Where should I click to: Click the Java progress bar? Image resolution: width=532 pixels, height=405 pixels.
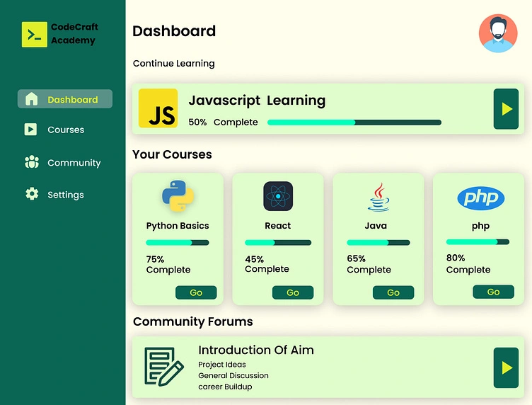click(x=378, y=243)
